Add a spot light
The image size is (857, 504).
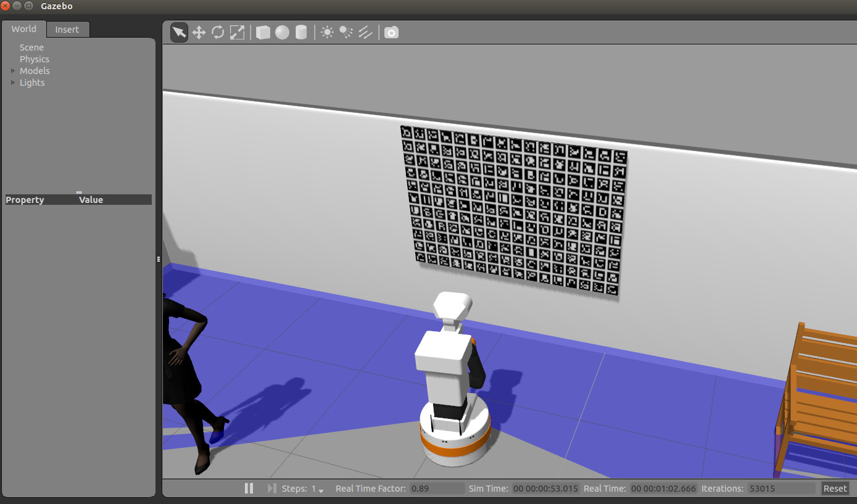coord(346,33)
